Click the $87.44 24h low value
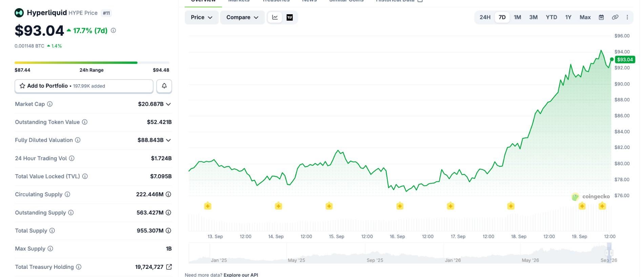Screen dimensions: 644x277 (22, 70)
